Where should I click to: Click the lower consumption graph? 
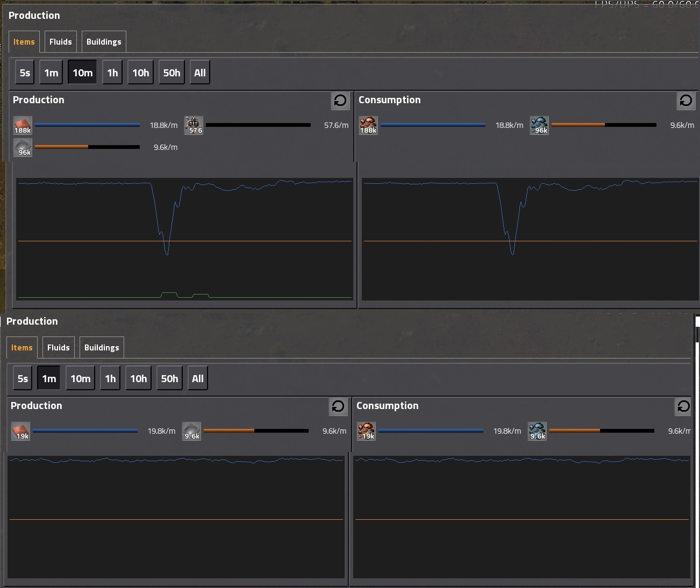coord(522,517)
